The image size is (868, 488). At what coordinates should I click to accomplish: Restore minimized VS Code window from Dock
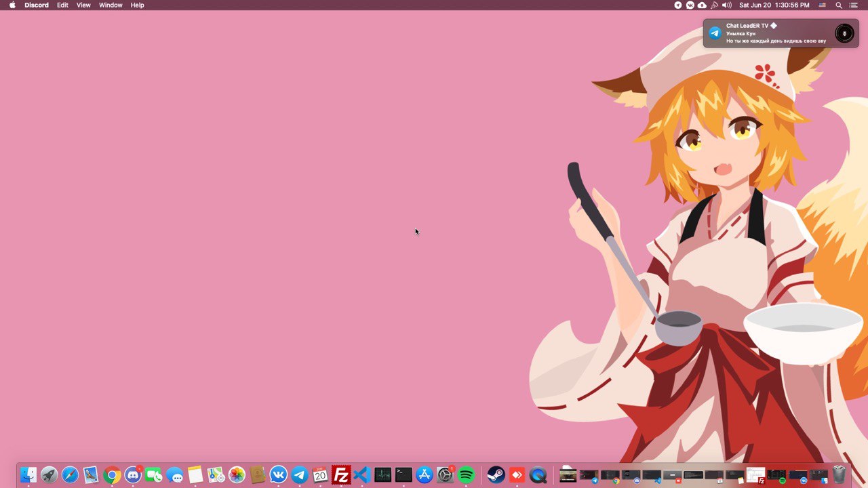[x=652, y=476]
